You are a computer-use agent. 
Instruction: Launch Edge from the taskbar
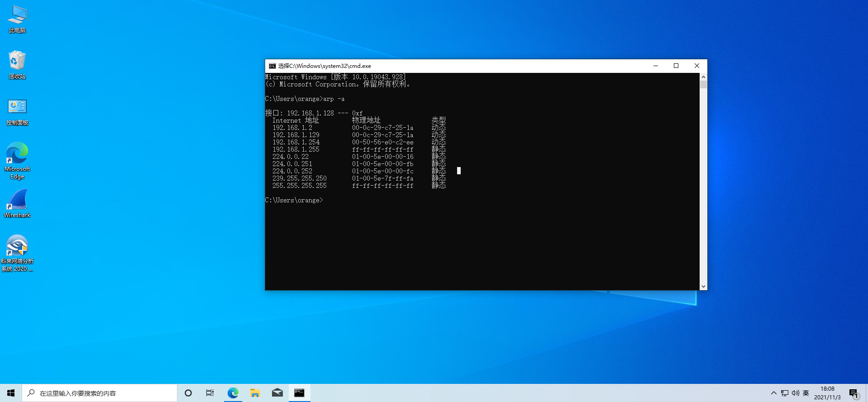click(233, 393)
